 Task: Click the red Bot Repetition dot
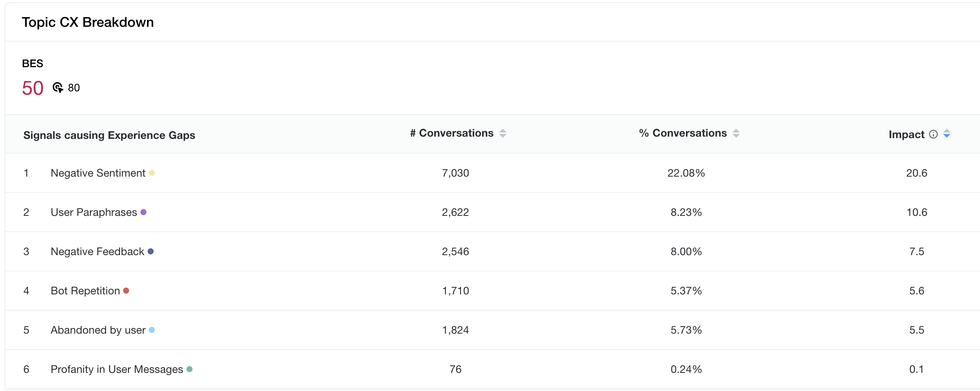pyautogui.click(x=126, y=291)
